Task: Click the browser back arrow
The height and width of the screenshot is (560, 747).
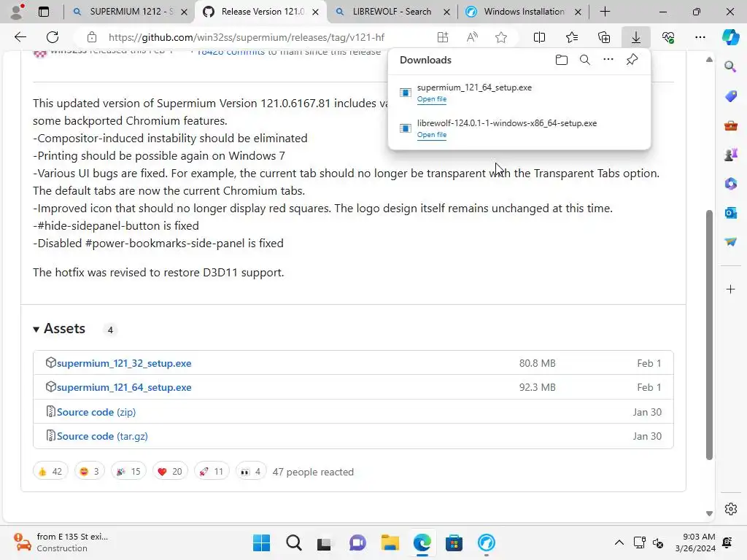Action: point(20,37)
